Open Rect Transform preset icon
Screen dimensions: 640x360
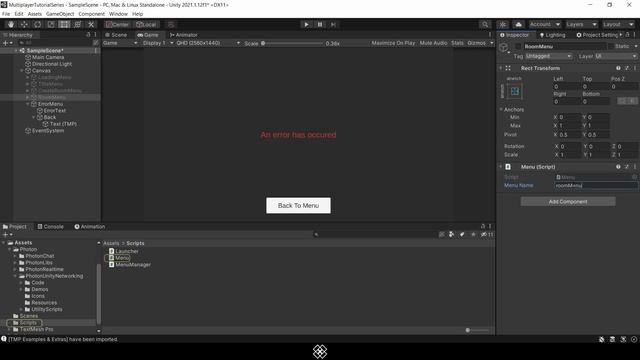(x=627, y=68)
